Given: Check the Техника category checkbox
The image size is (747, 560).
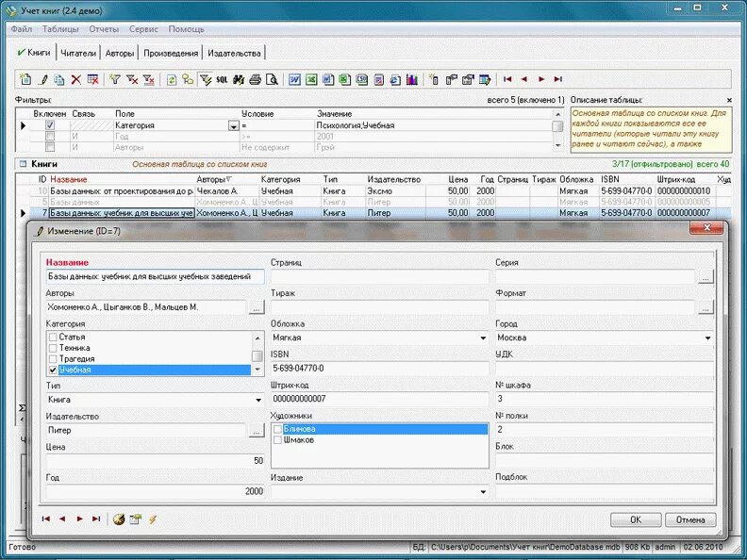Looking at the screenshot, I should point(53,348).
